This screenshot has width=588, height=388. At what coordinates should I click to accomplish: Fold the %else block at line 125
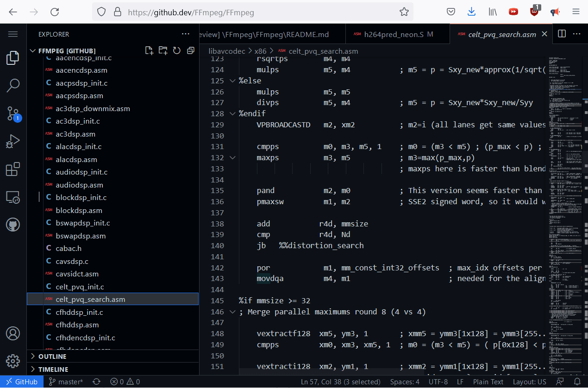click(x=233, y=81)
